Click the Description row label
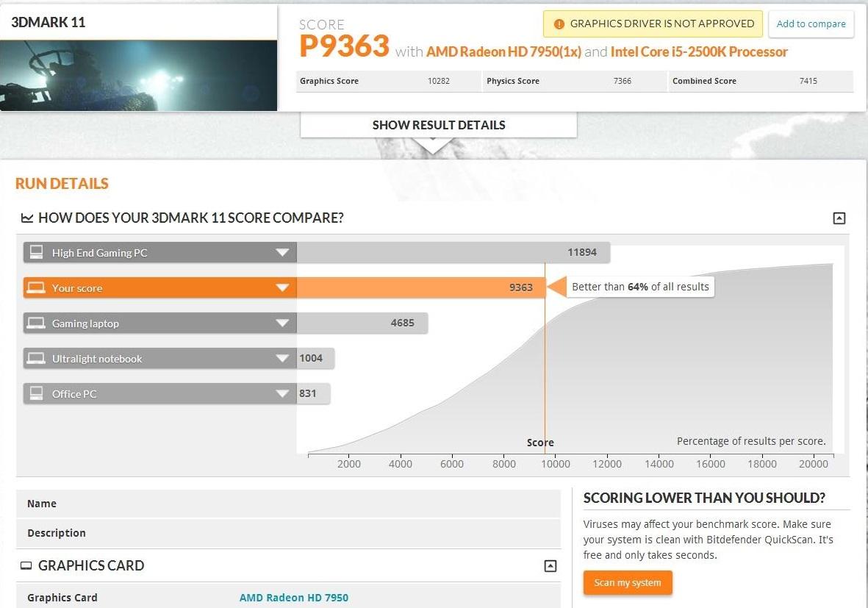 click(57, 533)
